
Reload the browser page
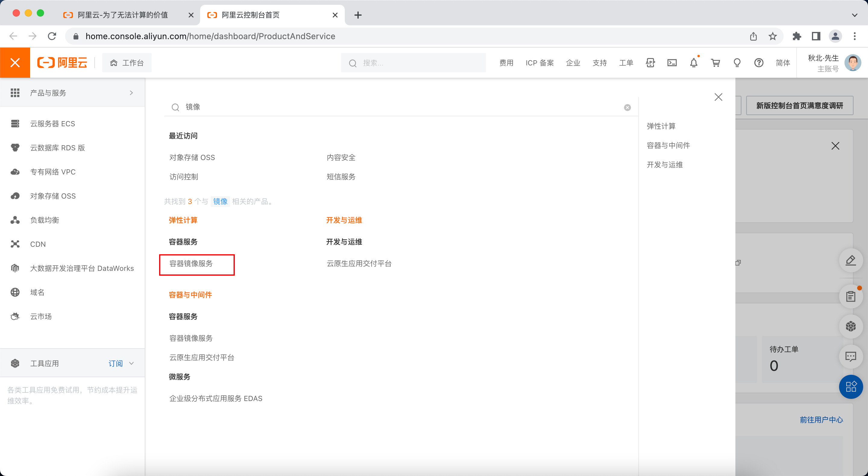tap(52, 36)
